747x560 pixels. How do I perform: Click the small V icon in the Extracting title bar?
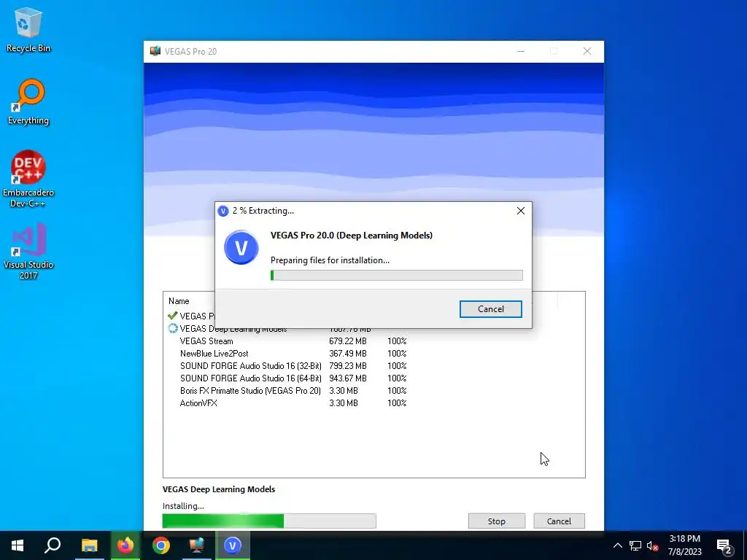pyautogui.click(x=223, y=211)
